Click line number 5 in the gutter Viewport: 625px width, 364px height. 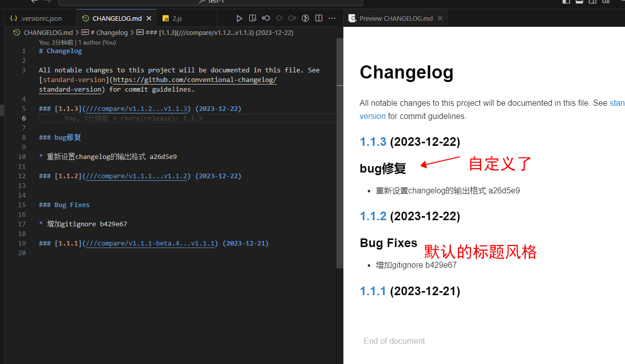[x=23, y=109]
